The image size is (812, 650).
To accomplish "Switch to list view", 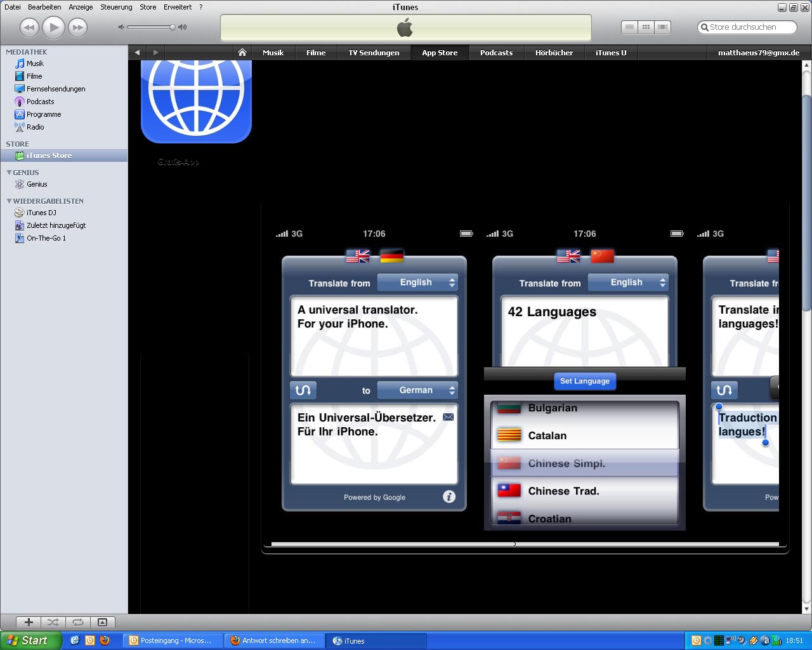I will coord(629,27).
